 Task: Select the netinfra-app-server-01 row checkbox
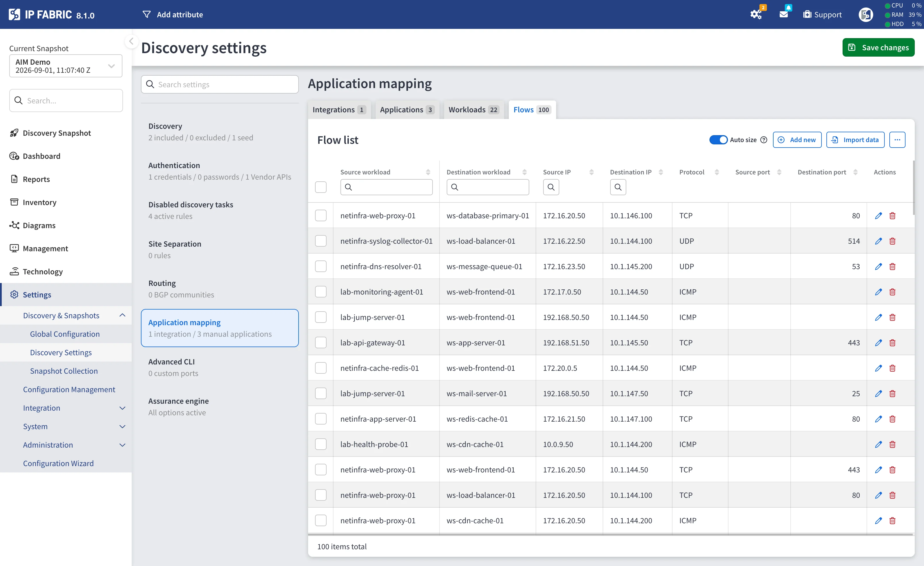click(x=321, y=419)
